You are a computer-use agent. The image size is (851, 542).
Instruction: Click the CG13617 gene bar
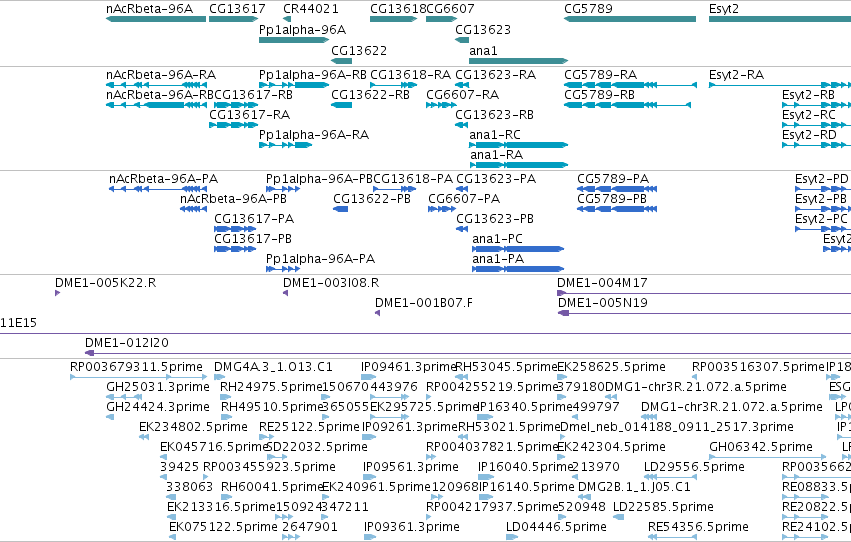pos(233,19)
